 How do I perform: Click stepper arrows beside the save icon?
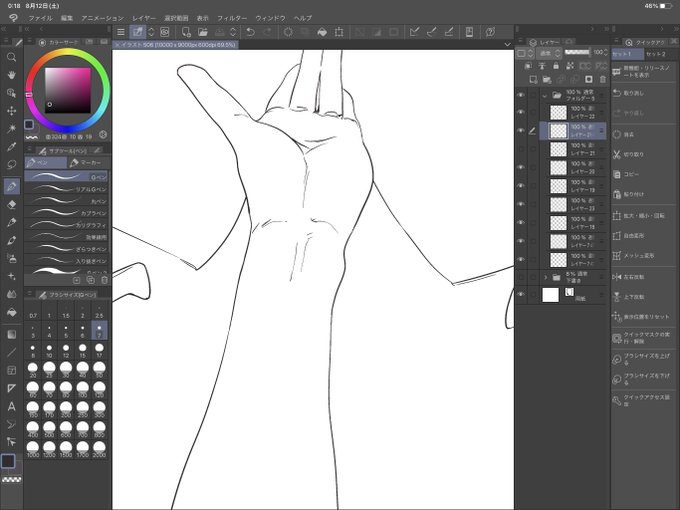[233, 32]
